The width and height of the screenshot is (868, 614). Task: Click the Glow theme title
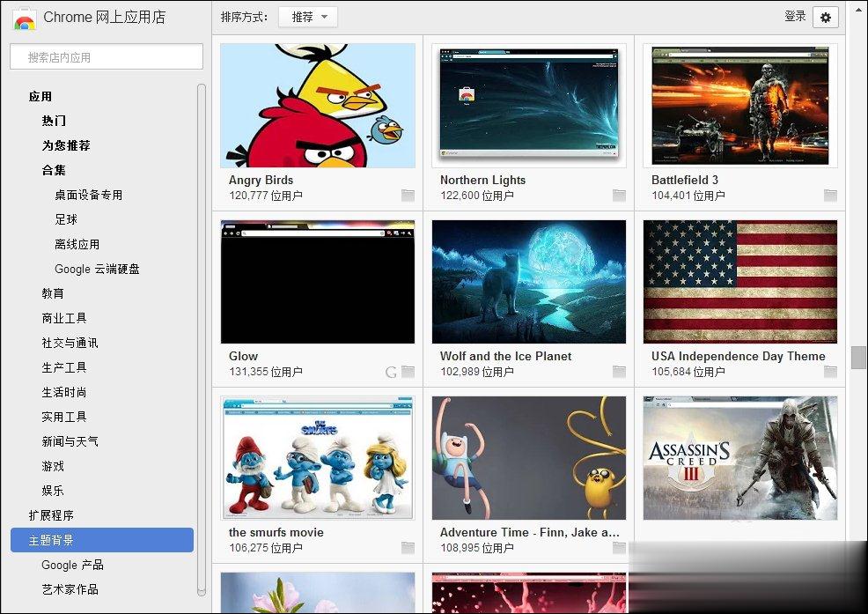[x=244, y=356]
